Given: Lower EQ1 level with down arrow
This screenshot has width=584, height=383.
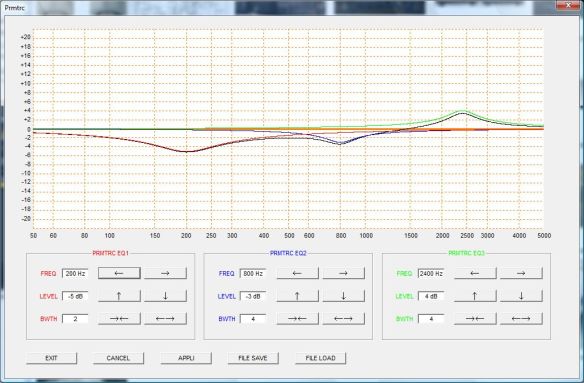Looking at the screenshot, I should (165, 296).
